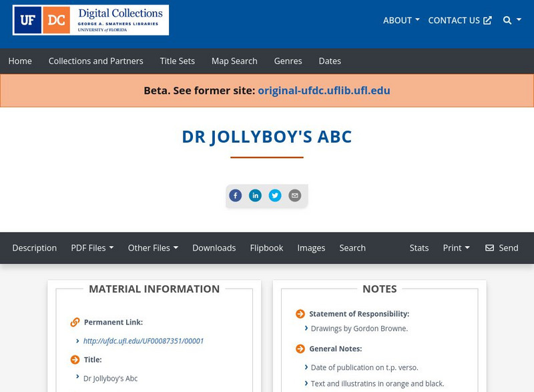Click the arrow beside Statement of Responsibility
This screenshot has height=392, width=534.
point(300,313)
